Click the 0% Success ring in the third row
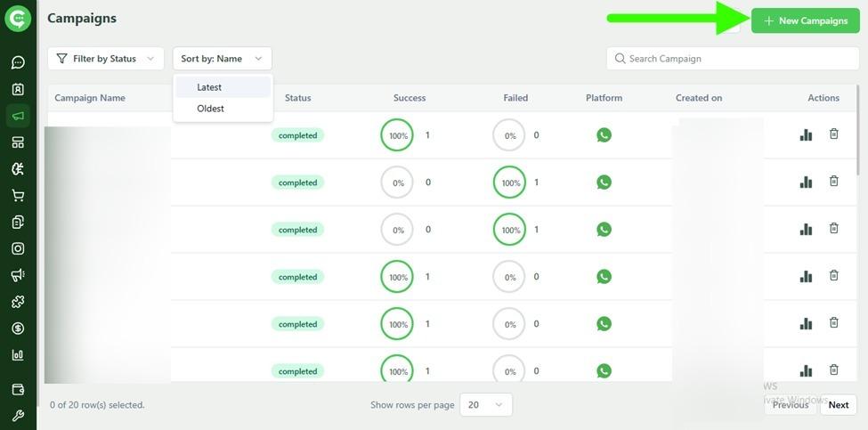The image size is (868, 430). click(x=397, y=230)
